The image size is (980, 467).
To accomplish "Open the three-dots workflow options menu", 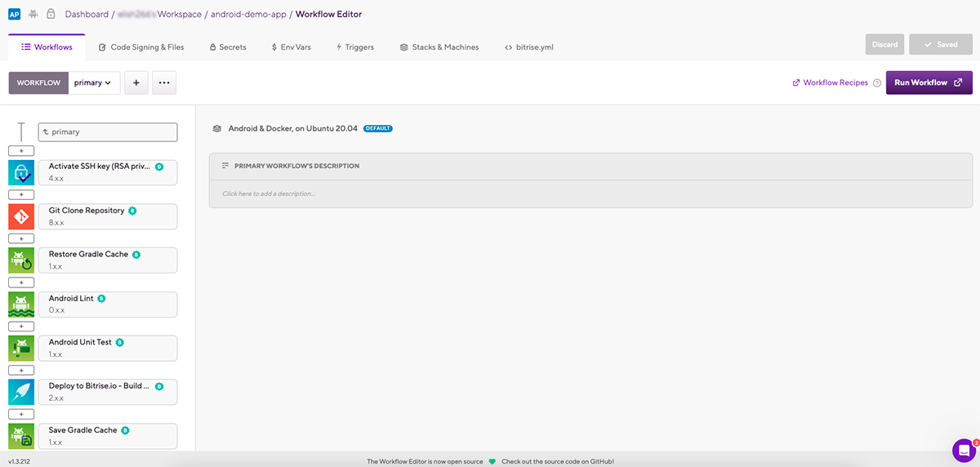I will (x=164, y=82).
